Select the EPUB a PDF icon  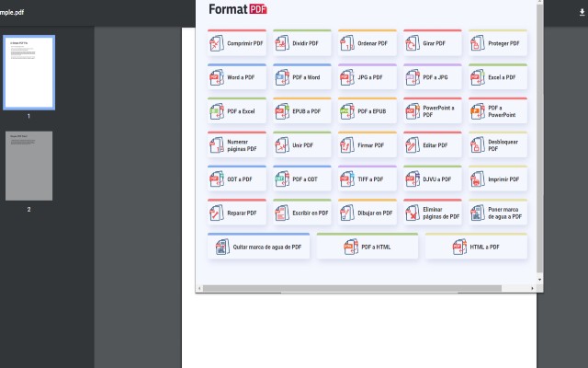pyautogui.click(x=282, y=111)
